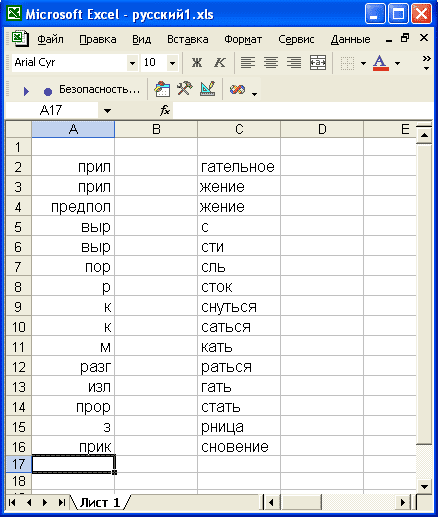Toggle italic formatting (К)

coord(220,62)
